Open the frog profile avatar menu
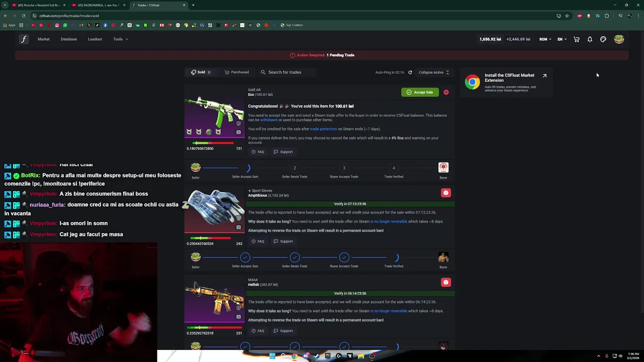 click(619, 39)
